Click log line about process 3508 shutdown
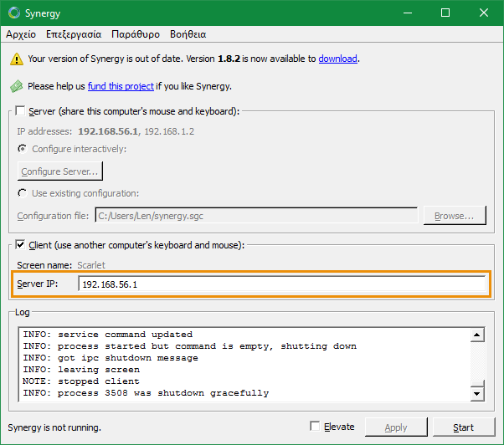 pos(146,393)
